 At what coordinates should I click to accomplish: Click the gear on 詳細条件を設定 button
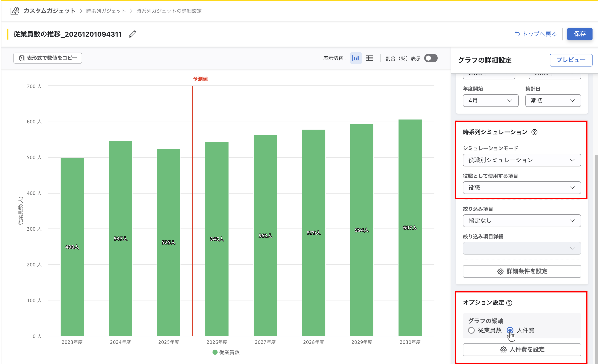[500, 271]
